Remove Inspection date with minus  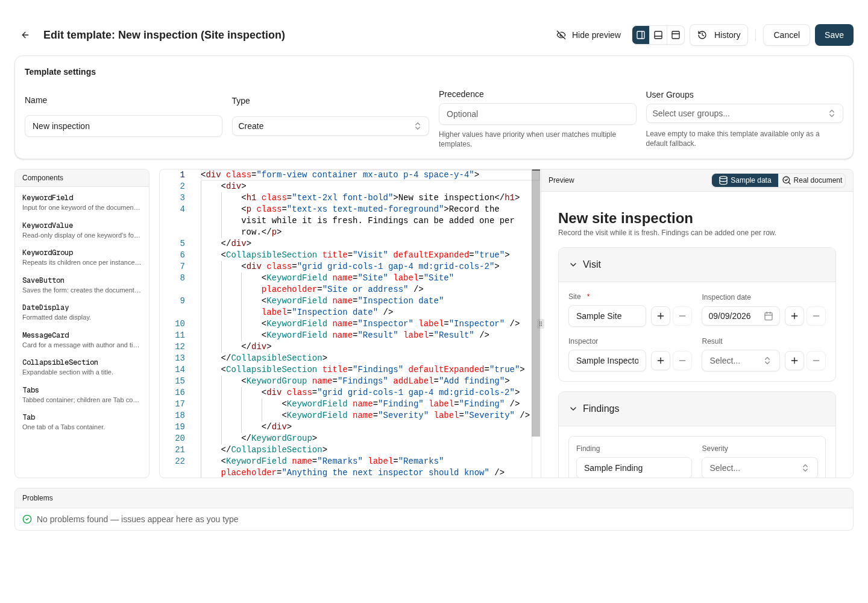coord(816,316)
